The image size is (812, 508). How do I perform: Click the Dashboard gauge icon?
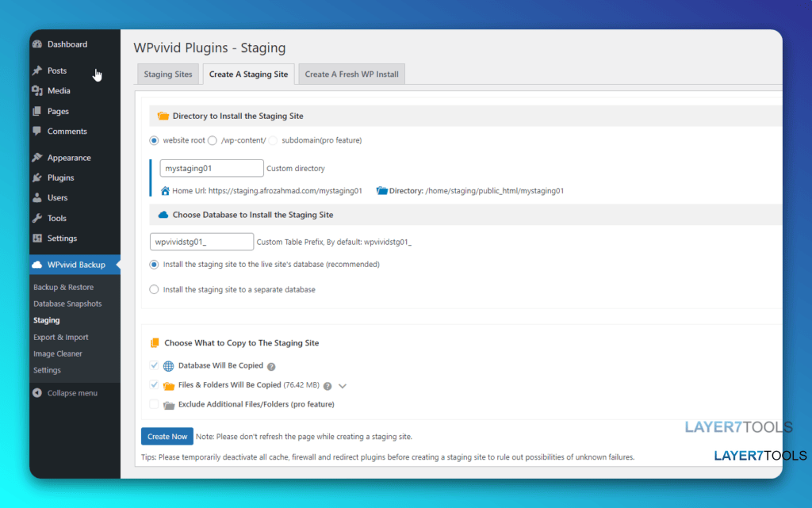(37, 44)
